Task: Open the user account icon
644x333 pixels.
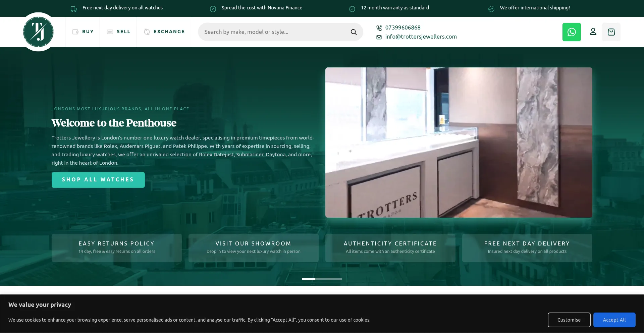Action: (593, 32)
